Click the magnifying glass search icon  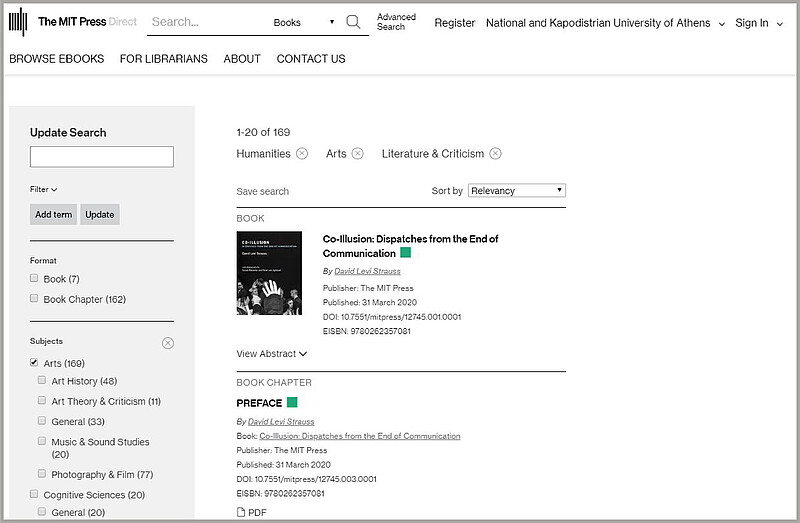[x=353, y=22]
